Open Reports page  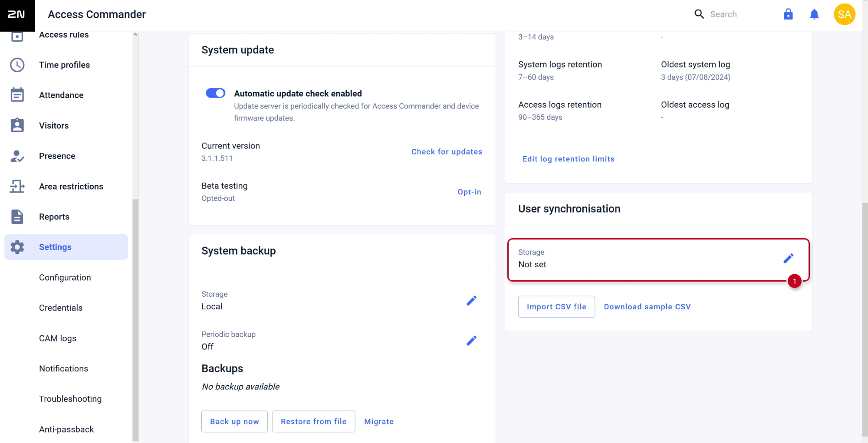click(x=54, y=217)
